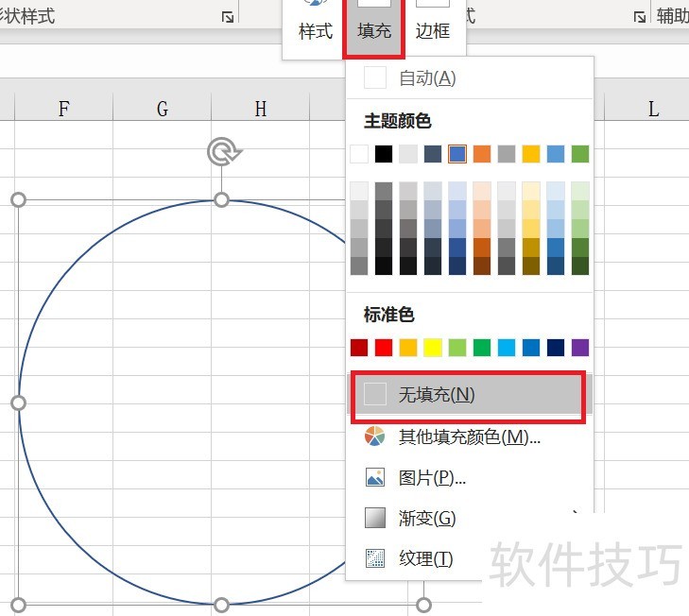Select the top-left resize handle of the circle
Viewport: 689px width, 616px height.
tap(18, 200)
